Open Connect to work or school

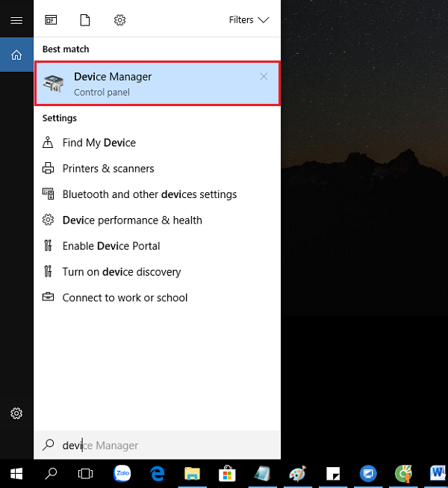coord(125,297)
